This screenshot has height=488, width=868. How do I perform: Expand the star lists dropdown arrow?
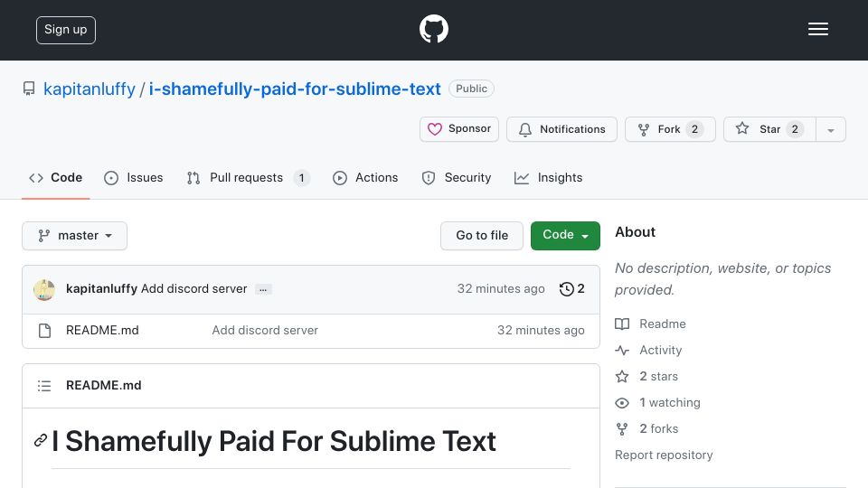[830, 129]
